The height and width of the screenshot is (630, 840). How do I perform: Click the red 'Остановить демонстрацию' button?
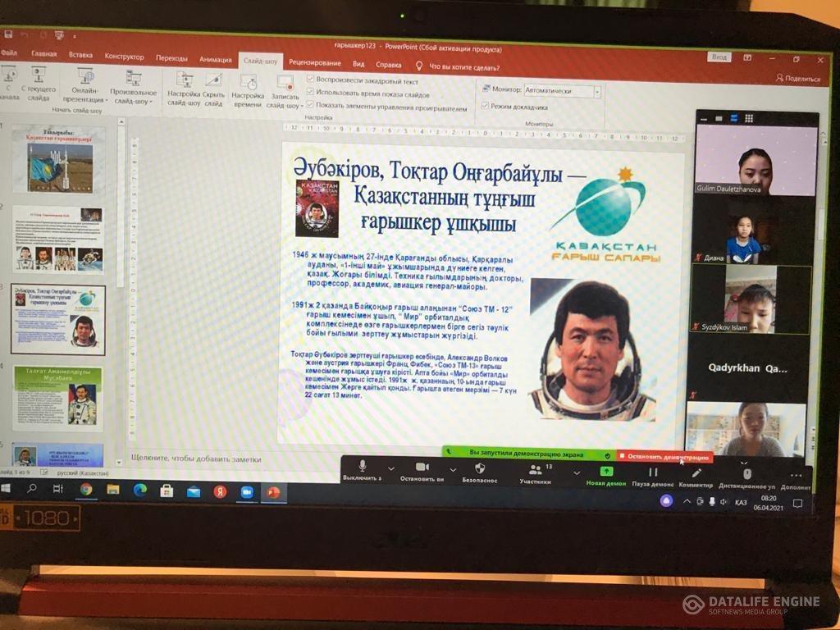tap(664, 456)
